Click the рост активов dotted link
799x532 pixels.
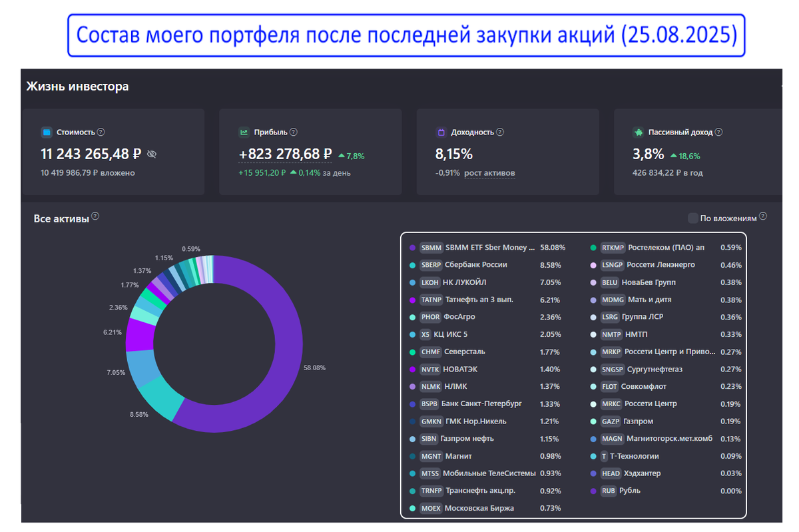click(x=489, y=173)
